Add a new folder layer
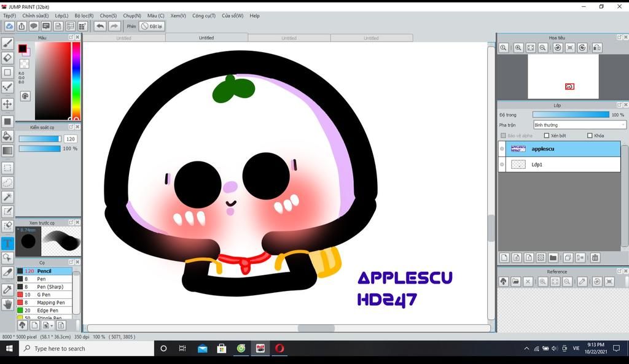The image size is (629, 364). coord(553,258)
